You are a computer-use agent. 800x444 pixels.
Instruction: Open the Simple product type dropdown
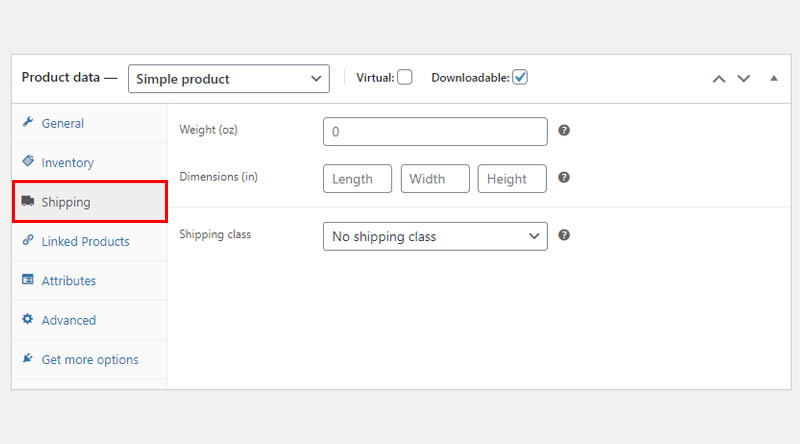tap(229, 79)
